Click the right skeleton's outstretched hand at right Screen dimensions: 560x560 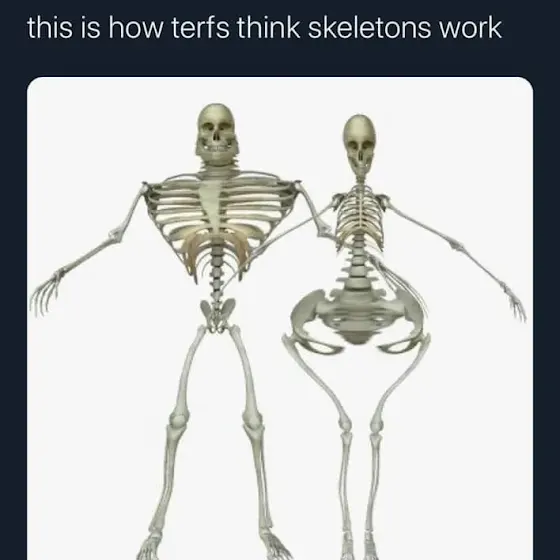pos(515,302)
